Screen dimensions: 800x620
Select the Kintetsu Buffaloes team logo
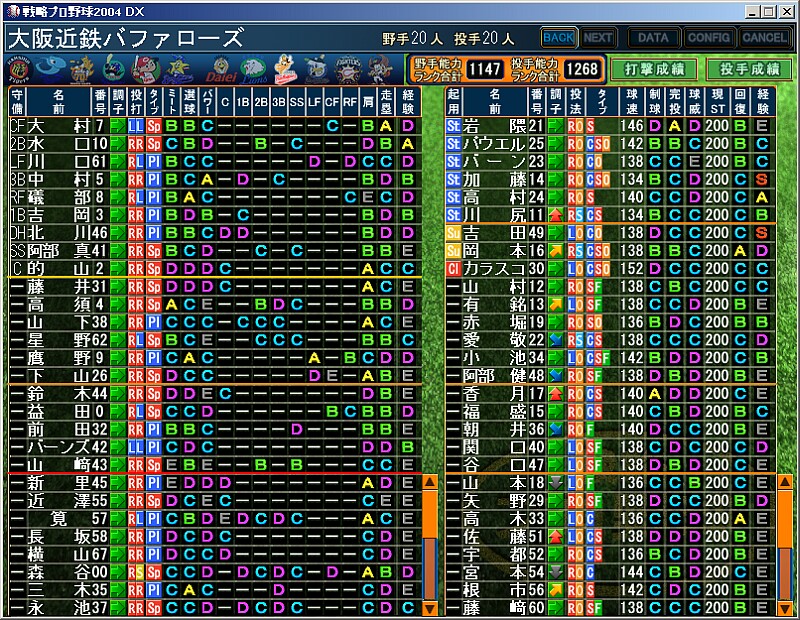(285, 69)
